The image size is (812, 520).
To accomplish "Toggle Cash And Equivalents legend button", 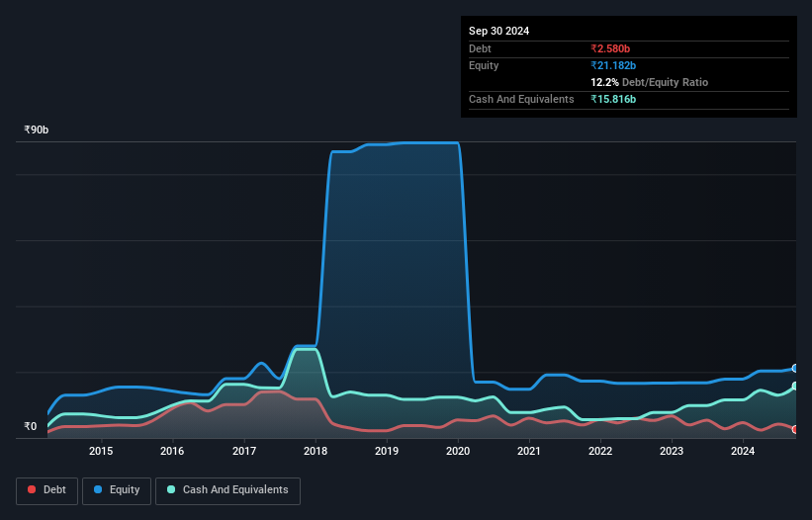I will pos(227,490).
